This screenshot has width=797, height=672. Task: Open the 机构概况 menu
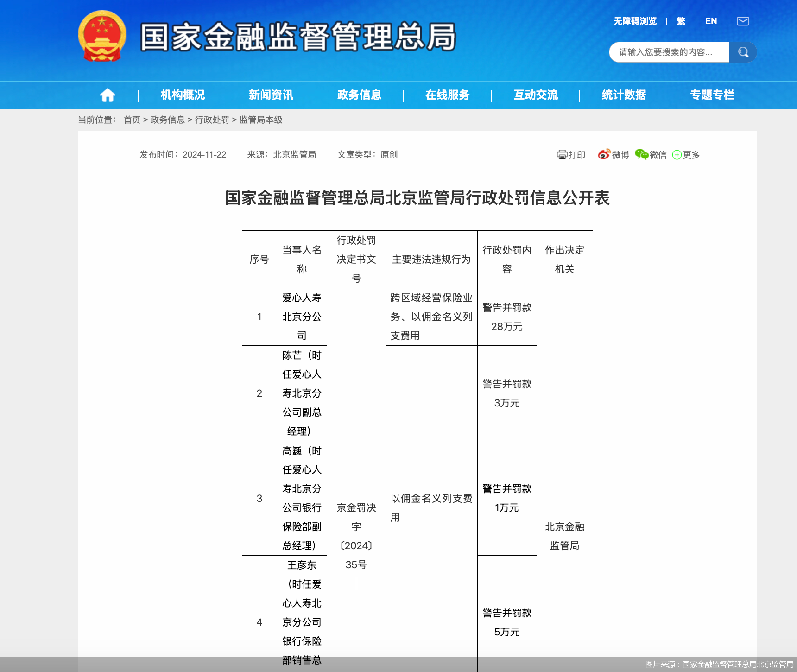[x=183, y=95]
